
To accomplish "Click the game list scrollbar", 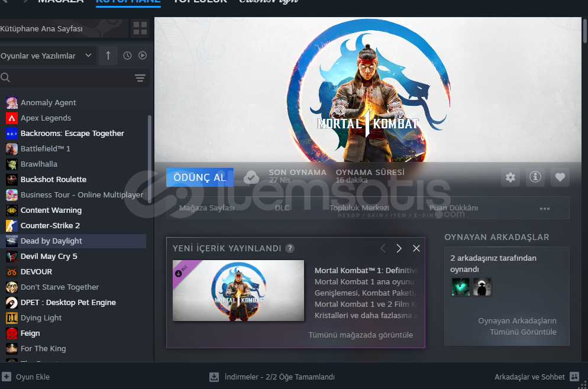I will pos(150,159).
